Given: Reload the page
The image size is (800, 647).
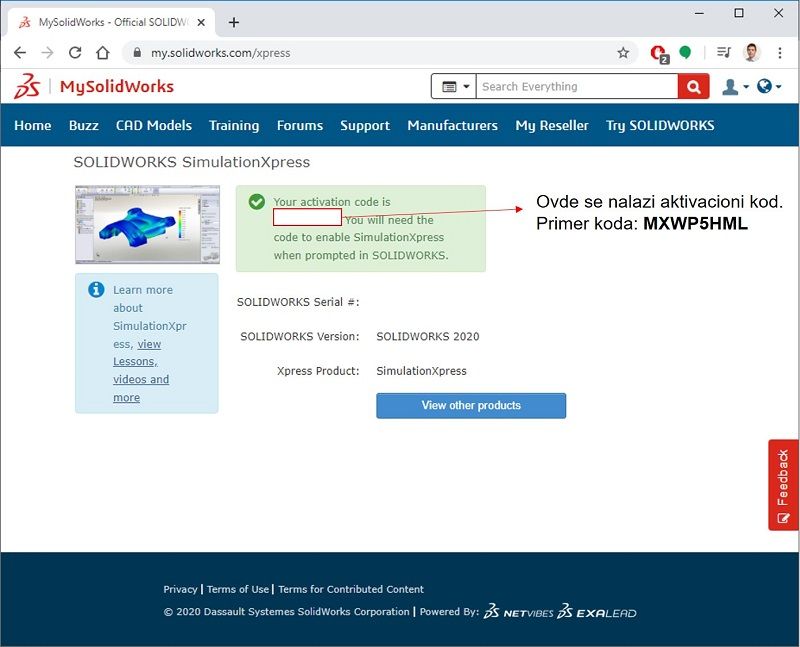Looking at the screenshot, I should 75,53.
